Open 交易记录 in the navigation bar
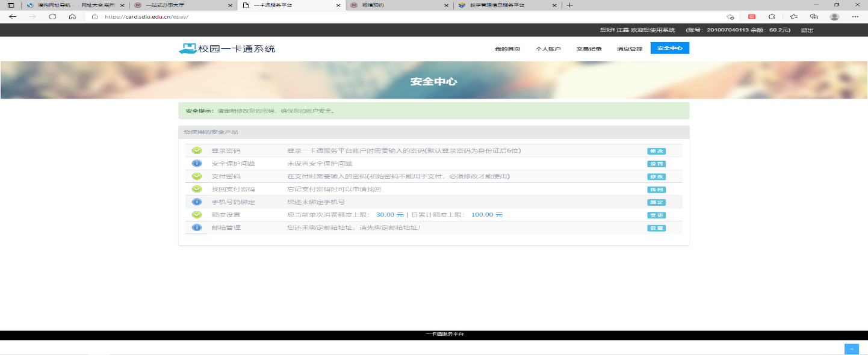 pos(589,49)
